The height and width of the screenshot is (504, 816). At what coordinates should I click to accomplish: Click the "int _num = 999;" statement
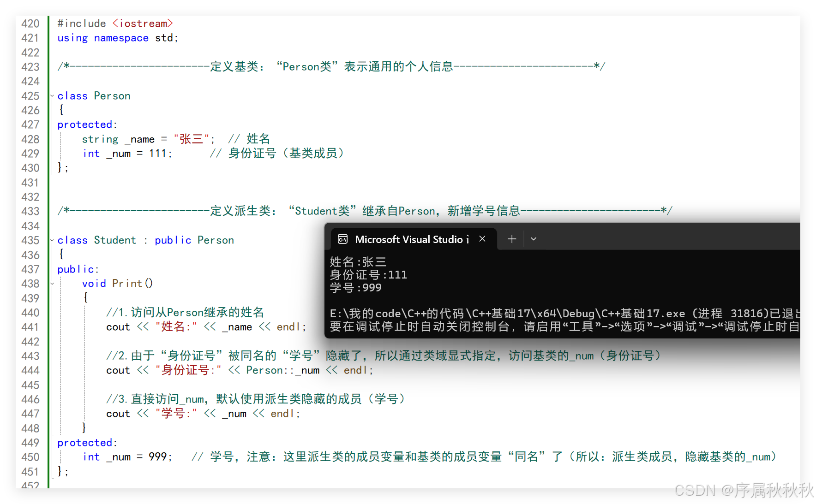pyautogui.click(x=127, y=457)
